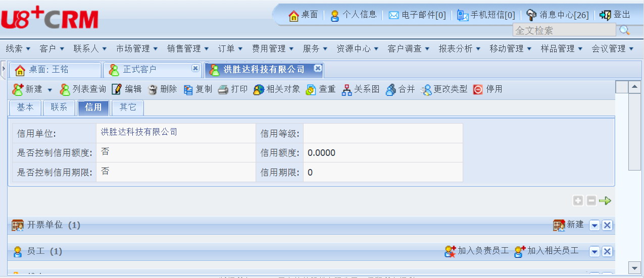Open the 线索 menu

pos(18,48)
